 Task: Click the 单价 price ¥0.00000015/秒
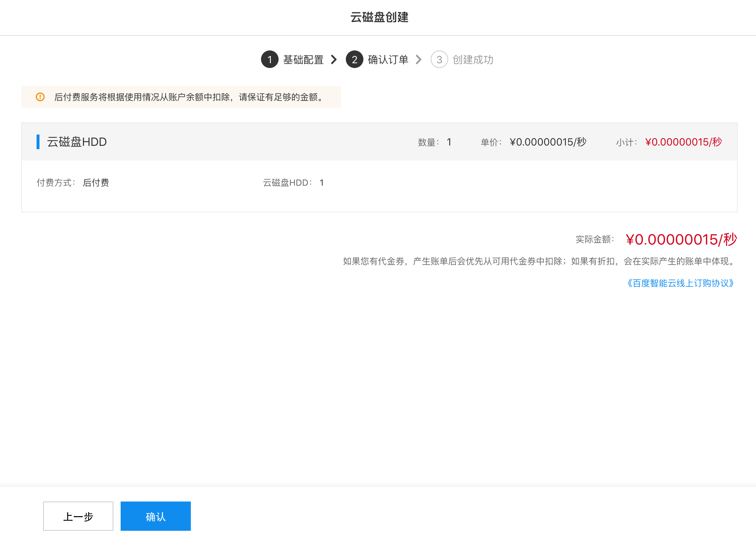[548, 142]
